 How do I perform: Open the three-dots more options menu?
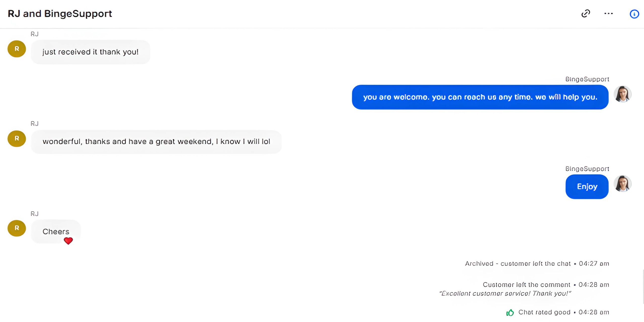click(609, 14)
